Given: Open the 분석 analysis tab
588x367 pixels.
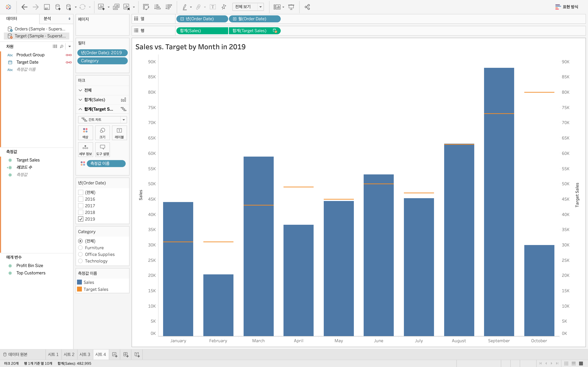Looking at the screenshot, I should point(47,19).
